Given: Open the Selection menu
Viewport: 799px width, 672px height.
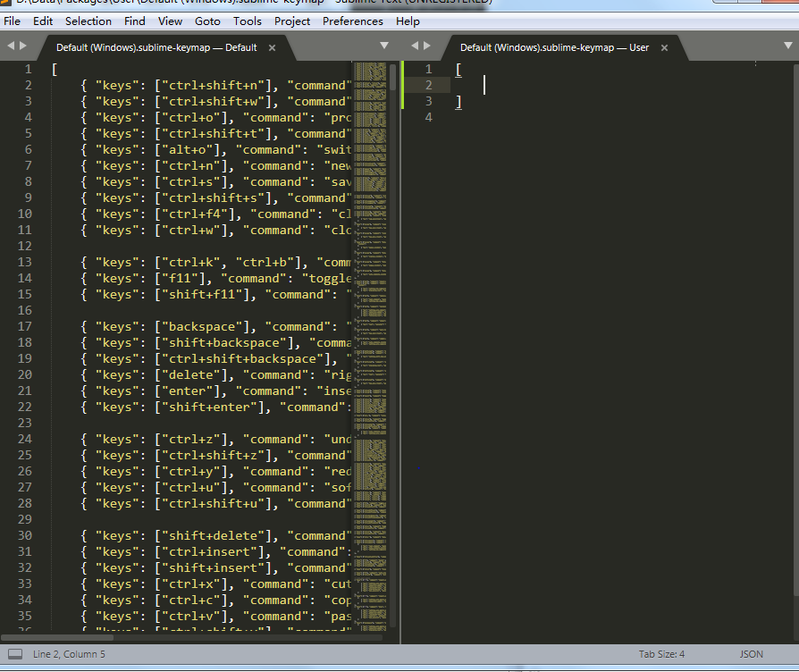Looking at the screenshot, I should [x=88, y=21].
